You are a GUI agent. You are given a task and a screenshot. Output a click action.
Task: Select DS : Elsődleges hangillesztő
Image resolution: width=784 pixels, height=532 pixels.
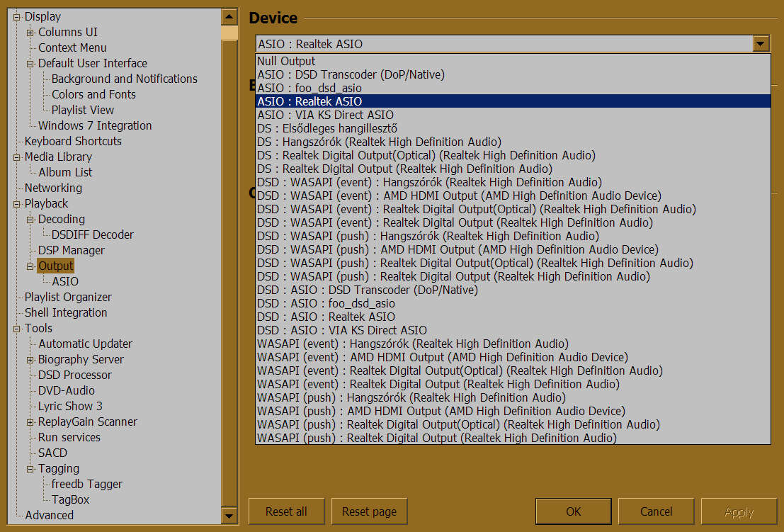(x=513, y=128)
